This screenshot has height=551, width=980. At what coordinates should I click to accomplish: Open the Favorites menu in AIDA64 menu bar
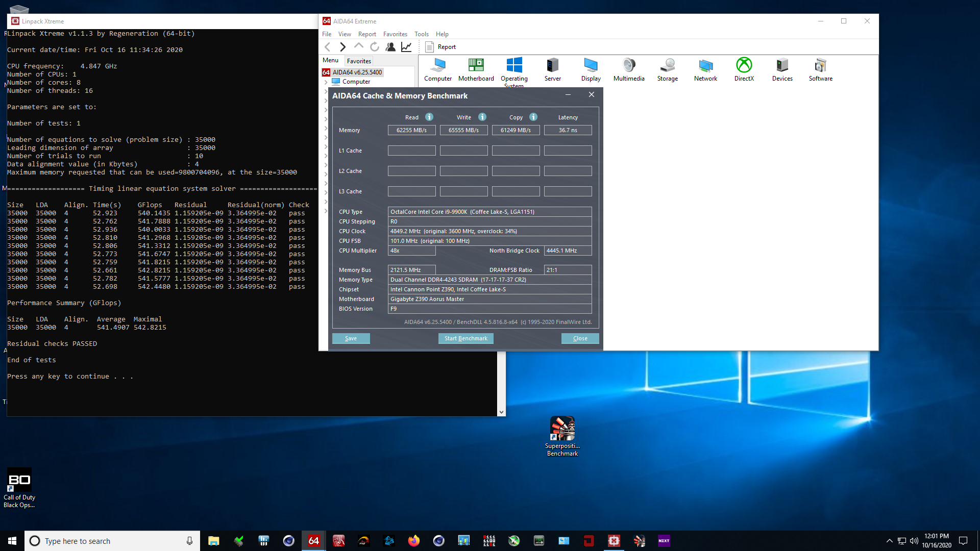(x=395, y=34)
